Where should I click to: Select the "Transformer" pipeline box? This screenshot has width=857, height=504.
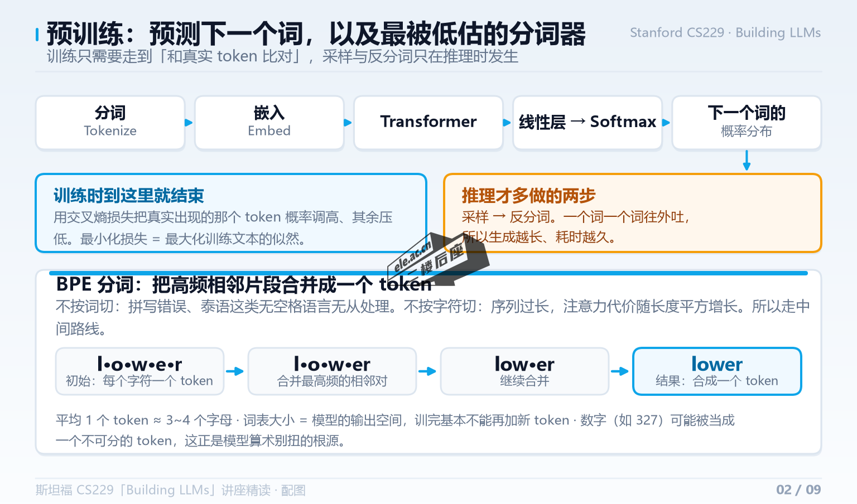tap(428, 123)
